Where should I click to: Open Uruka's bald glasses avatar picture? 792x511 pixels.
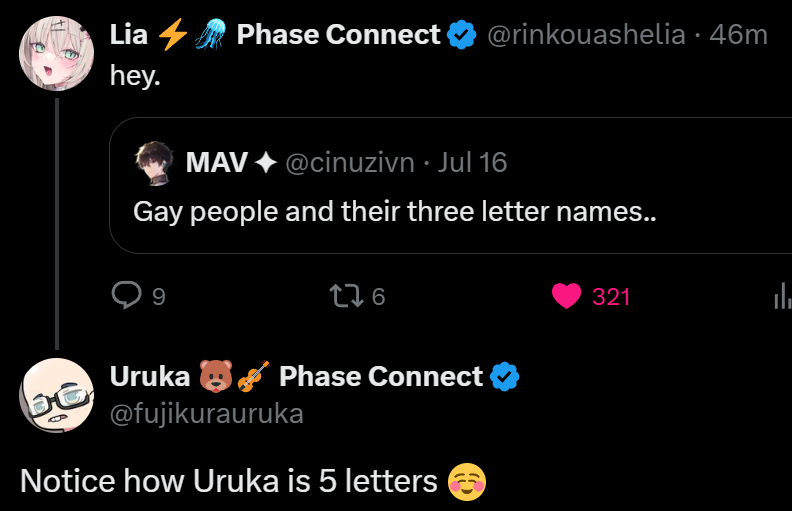57,395
